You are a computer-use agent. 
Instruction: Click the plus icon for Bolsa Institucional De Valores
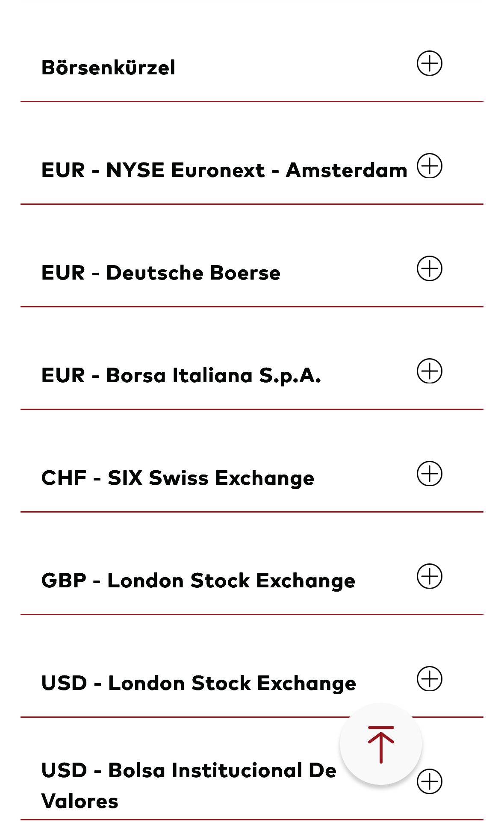click(x=429, y=781)
